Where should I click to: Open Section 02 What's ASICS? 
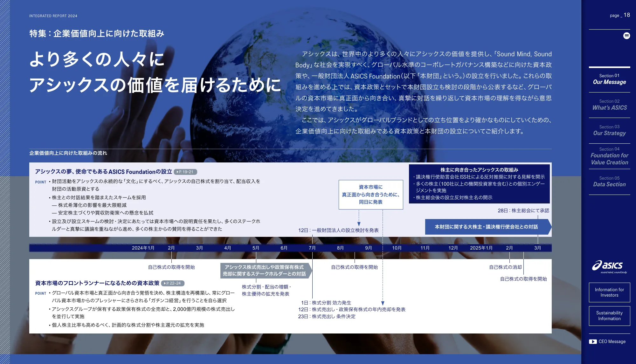(609, 105)
